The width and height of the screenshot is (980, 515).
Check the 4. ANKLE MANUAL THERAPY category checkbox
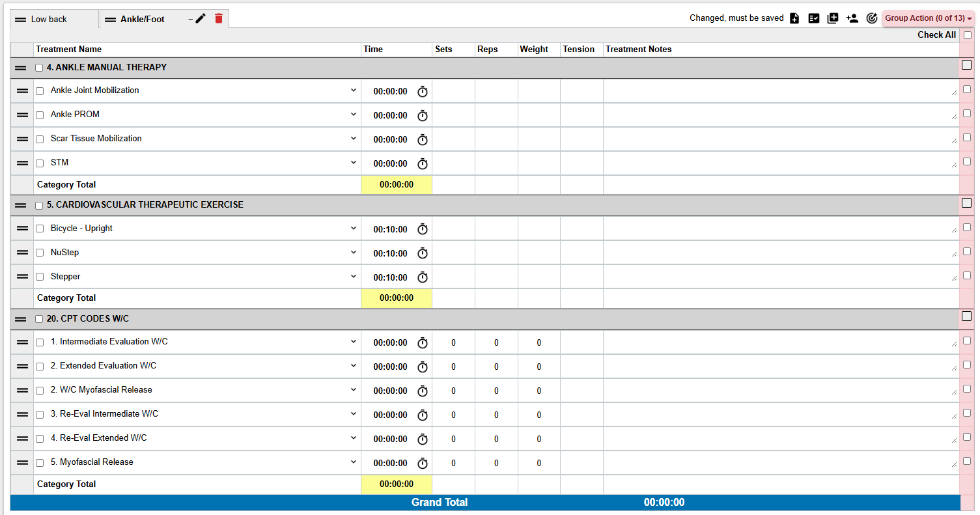point(38,67)
